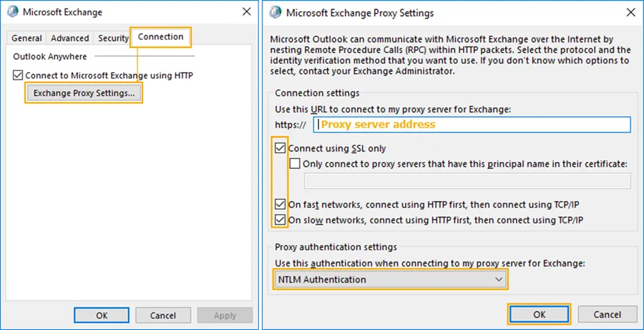644x330 pixels.
Task: Click the Exchange Proxy Settings title bar icon
Action: [x=275, y=12]
